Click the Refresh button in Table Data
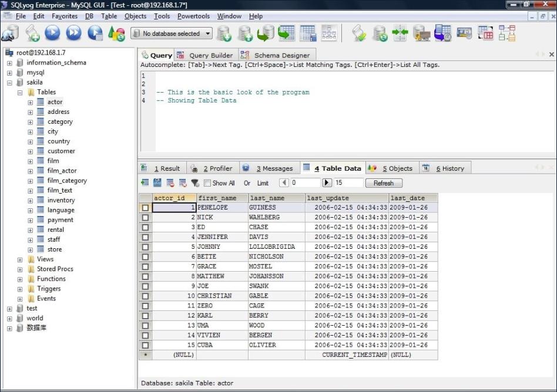Viewport: 557px width, 392px height. click(384, 183)
